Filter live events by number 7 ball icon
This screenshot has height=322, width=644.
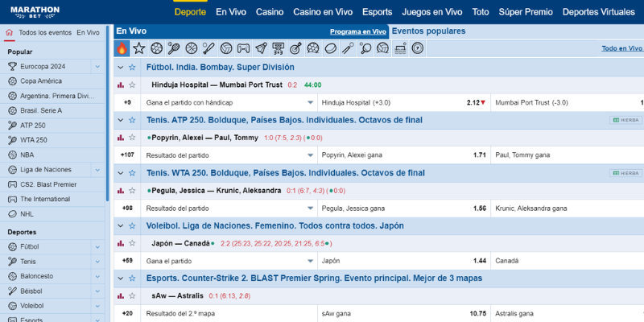[418, 48]
